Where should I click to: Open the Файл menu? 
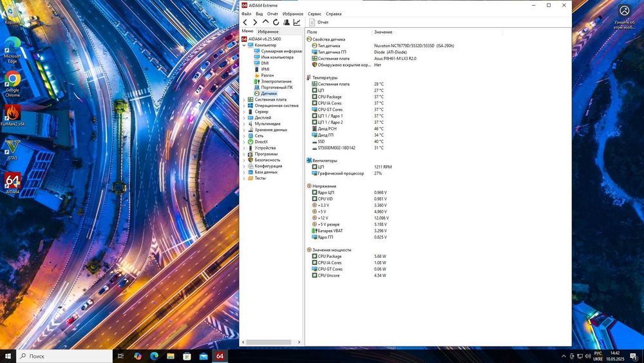(247, 14)
